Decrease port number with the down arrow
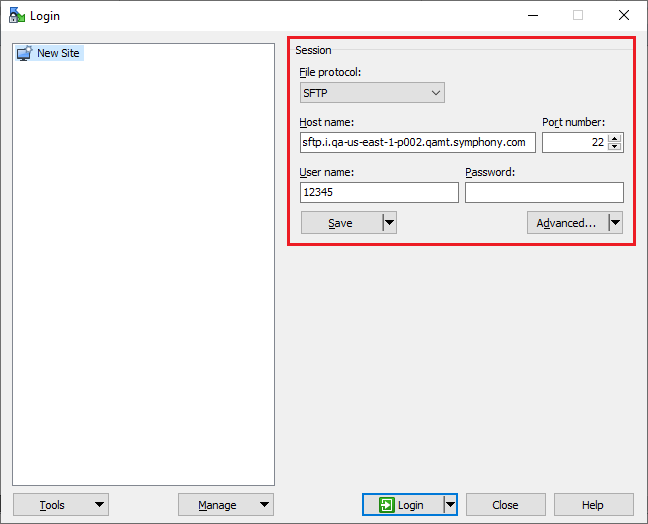The image size is (648, 524). point(615,147)
